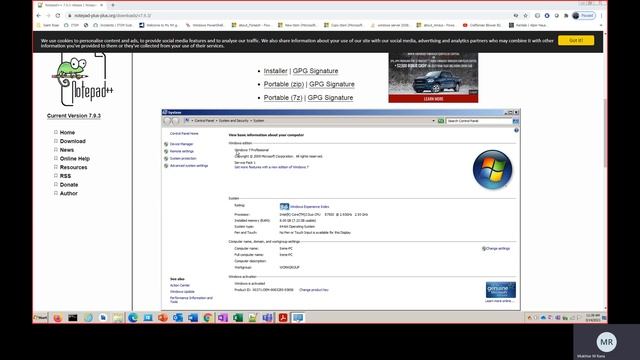The image size is (640, 360).
Task: Click the search icon in the Control Panel search box
Action: [x=516, y=121]
